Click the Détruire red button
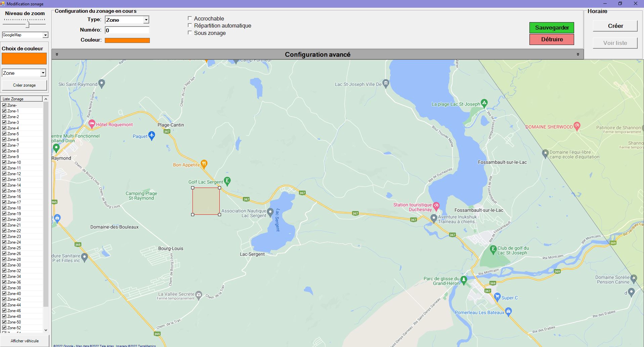This screenshot has width=644, height=347. point(552,39)
